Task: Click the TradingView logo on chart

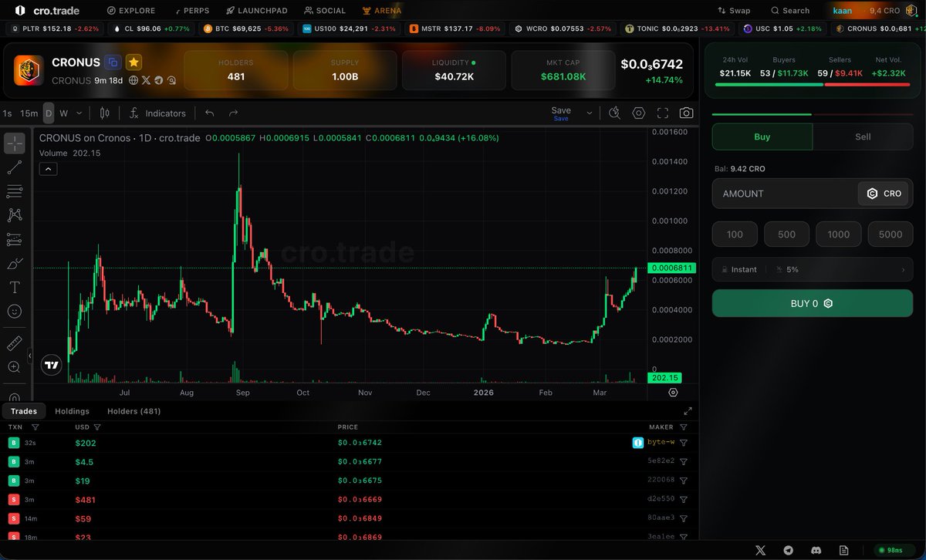Action: pos(52,365)
